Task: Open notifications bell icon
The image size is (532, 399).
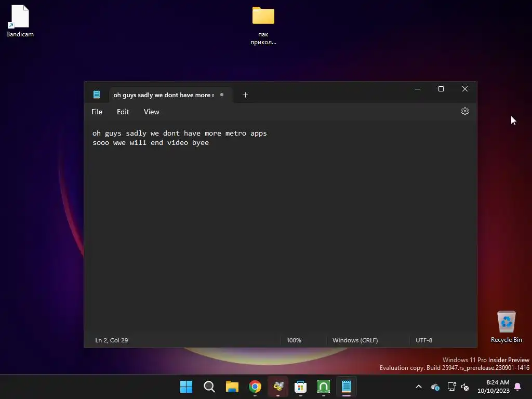Action: pos(518,387)
